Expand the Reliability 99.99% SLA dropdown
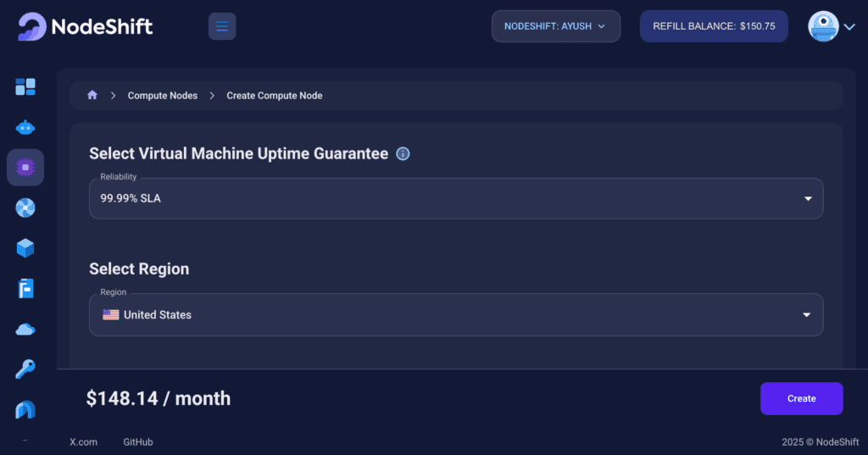The width and height of the screenshot is (868, 455). pos(456,198)
